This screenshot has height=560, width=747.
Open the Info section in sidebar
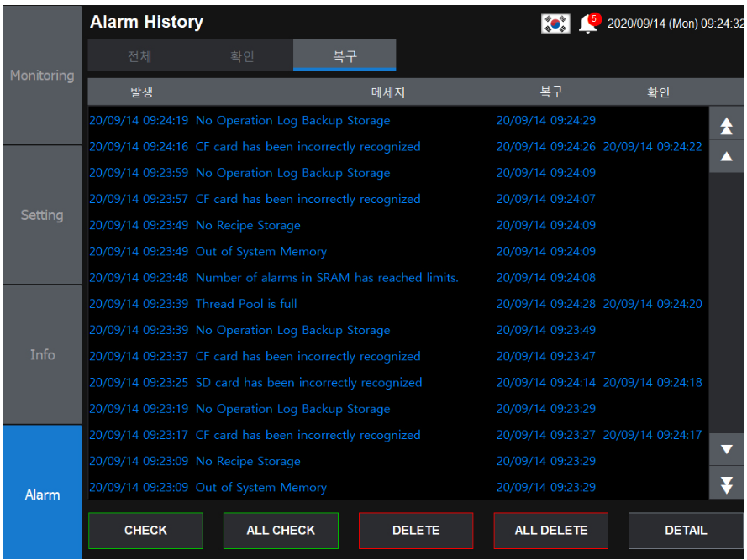[x=42, y=354]
